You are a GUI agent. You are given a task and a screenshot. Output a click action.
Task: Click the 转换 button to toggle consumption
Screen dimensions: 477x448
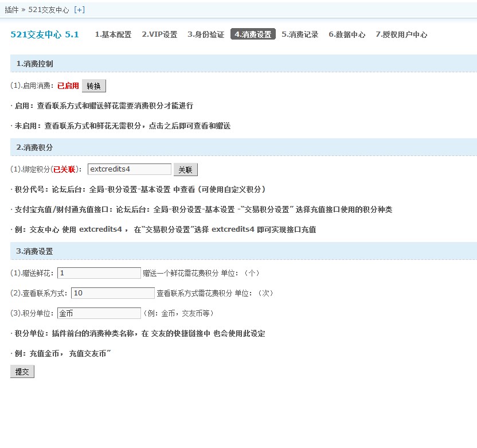pos(94,86)
